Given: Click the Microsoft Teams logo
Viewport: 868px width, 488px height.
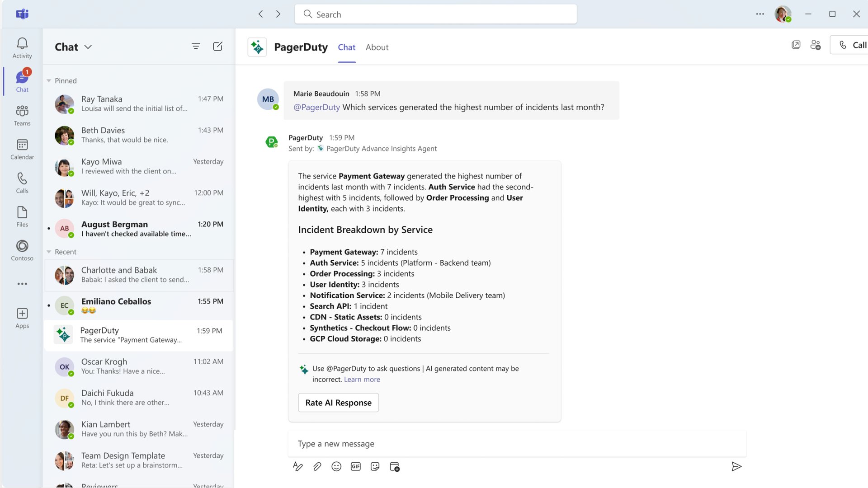Looking at the screenshot, I should (22, 14).
